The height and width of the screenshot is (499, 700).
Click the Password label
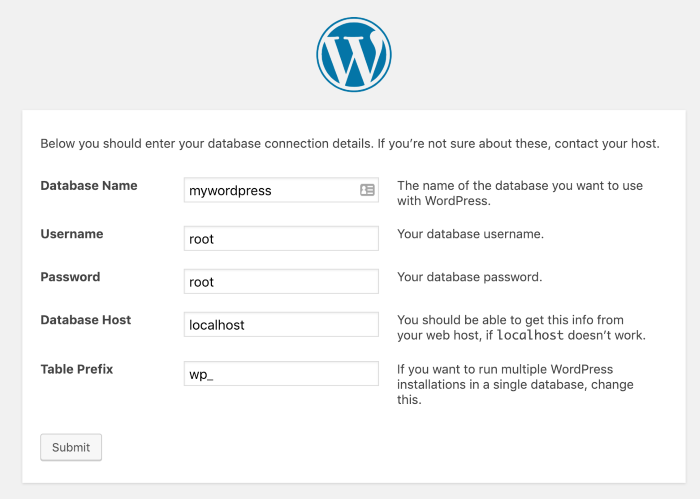[71, 277]
